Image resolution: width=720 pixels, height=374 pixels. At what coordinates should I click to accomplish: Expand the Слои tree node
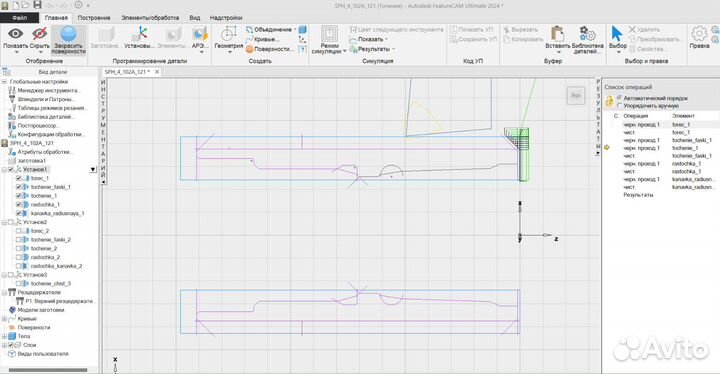(x=4, y=345)
